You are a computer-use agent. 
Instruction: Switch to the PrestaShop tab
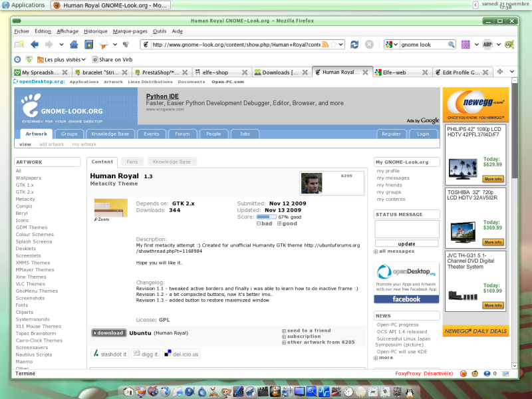coord(161,72)
